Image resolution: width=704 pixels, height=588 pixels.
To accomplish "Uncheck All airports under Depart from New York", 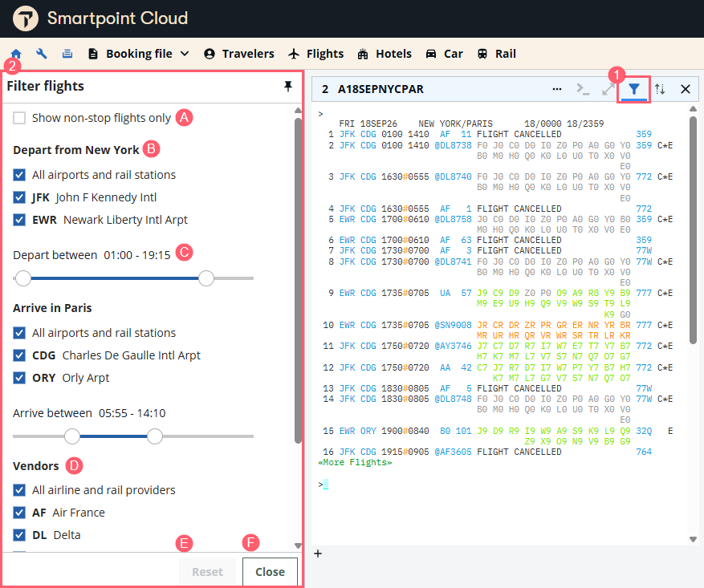I will pyautogui.click(x=19, y=175).
